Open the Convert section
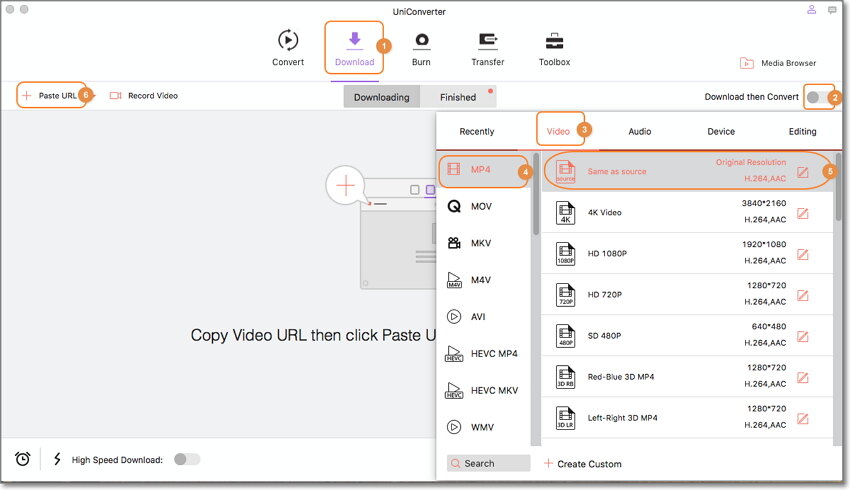850x490 pixels. coord(288,48)
